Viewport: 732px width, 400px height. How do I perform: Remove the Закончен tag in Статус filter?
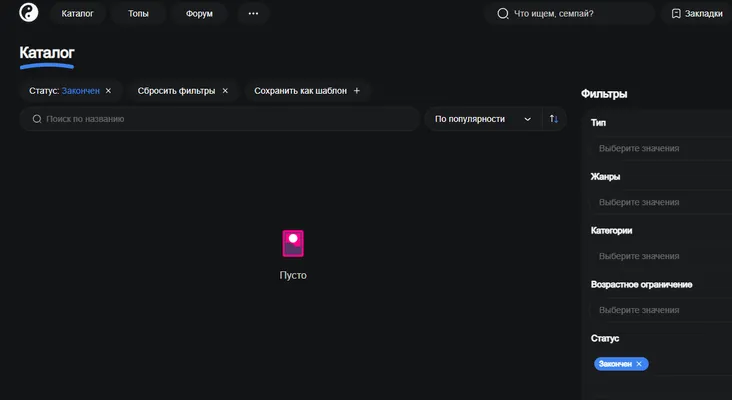(639, 364)
